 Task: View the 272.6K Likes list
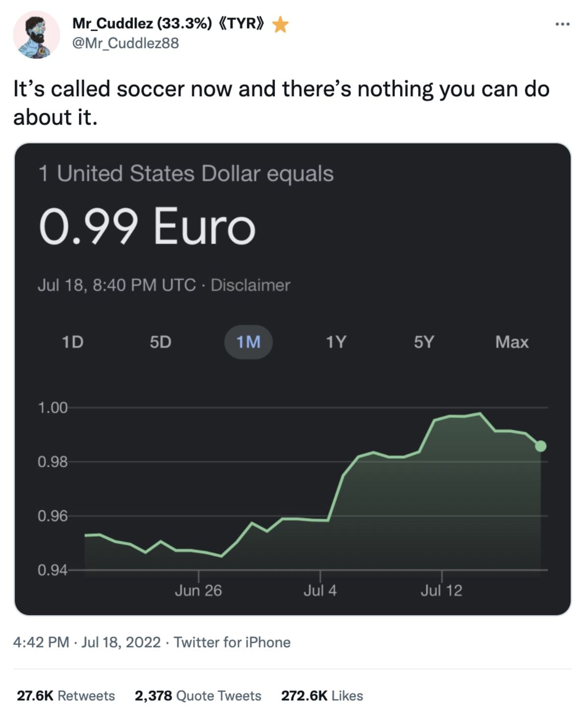(x=322, y=695)
